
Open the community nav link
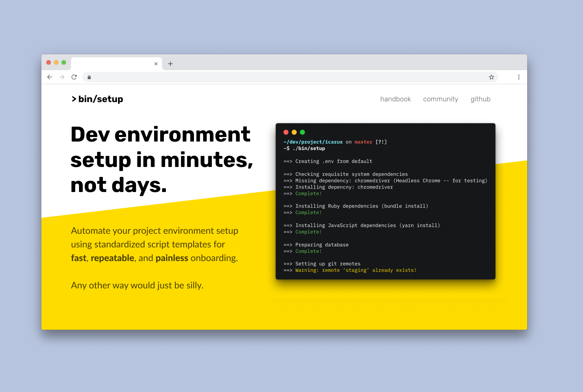[441, 99]
